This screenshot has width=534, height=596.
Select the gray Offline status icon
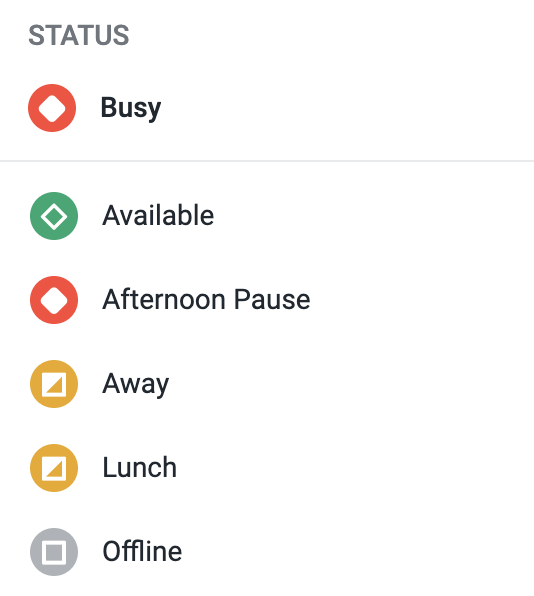coord(54,552)
